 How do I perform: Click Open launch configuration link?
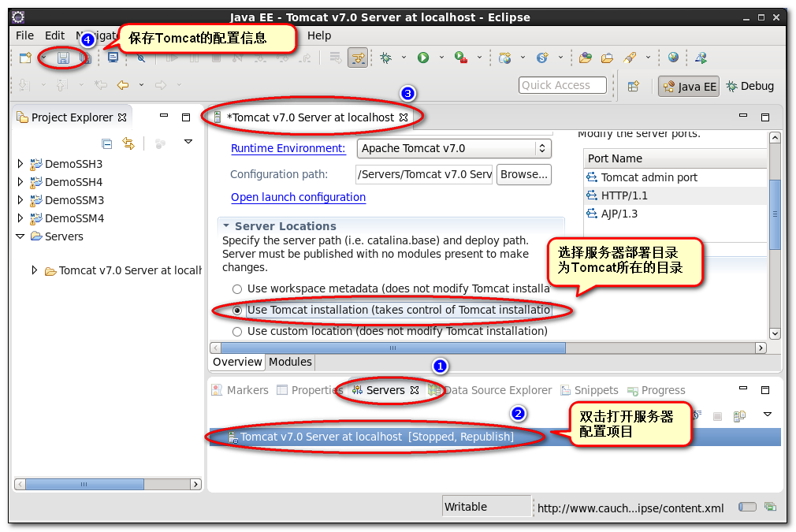click(x=298, y=198)
